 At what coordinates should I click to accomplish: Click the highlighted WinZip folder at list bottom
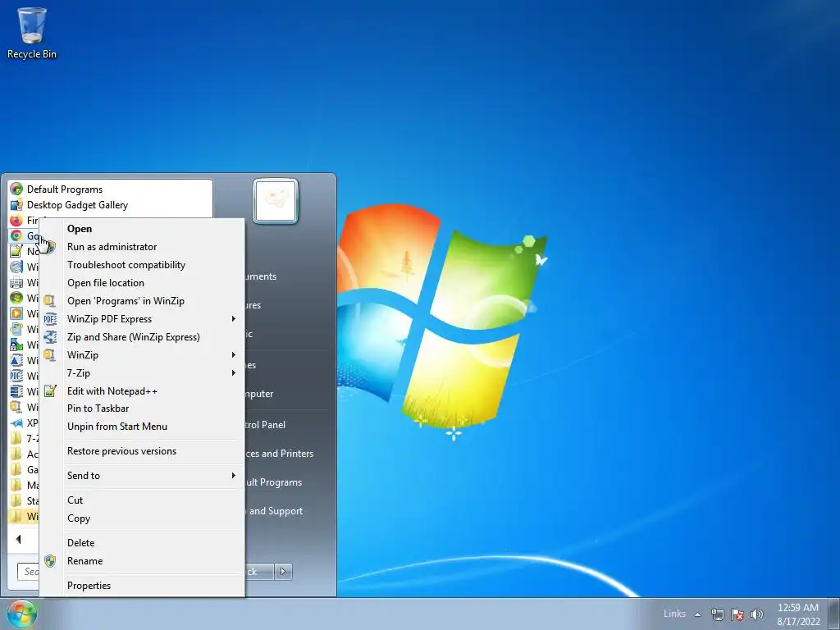click(24, 516)
